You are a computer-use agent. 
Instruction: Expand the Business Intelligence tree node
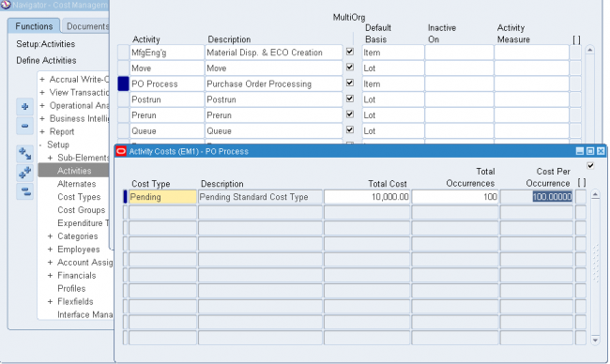coord(42,118)
